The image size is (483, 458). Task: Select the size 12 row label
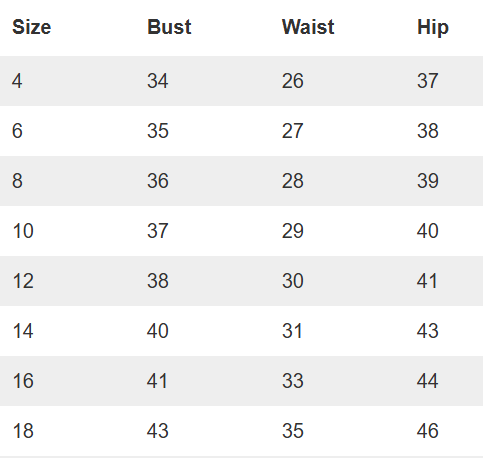point(23,281)
